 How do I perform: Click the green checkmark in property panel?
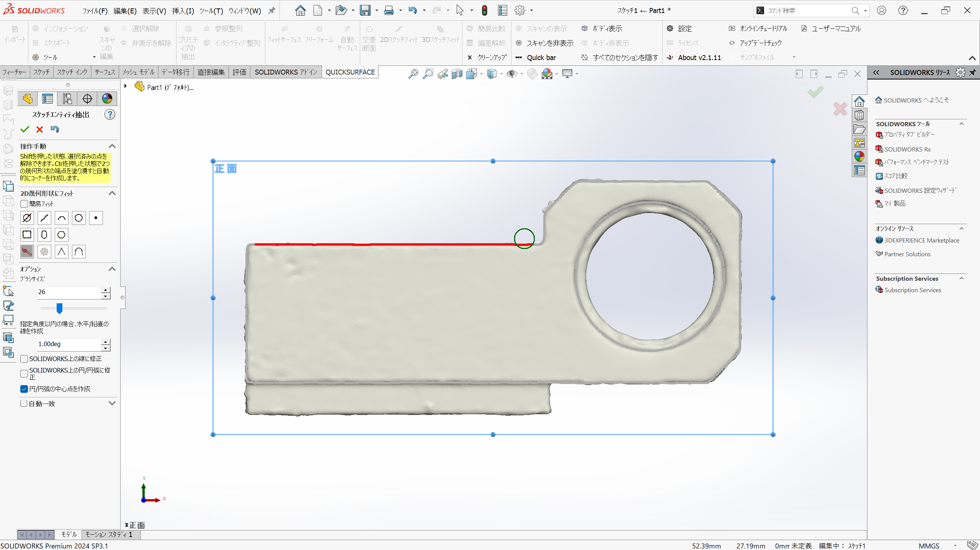pyautogui.click(x=25, y=130)
